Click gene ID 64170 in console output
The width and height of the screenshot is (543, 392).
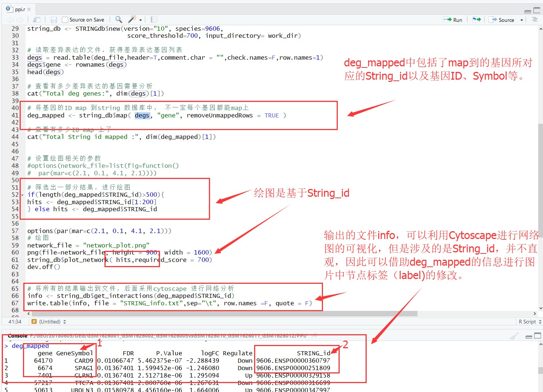43,361
